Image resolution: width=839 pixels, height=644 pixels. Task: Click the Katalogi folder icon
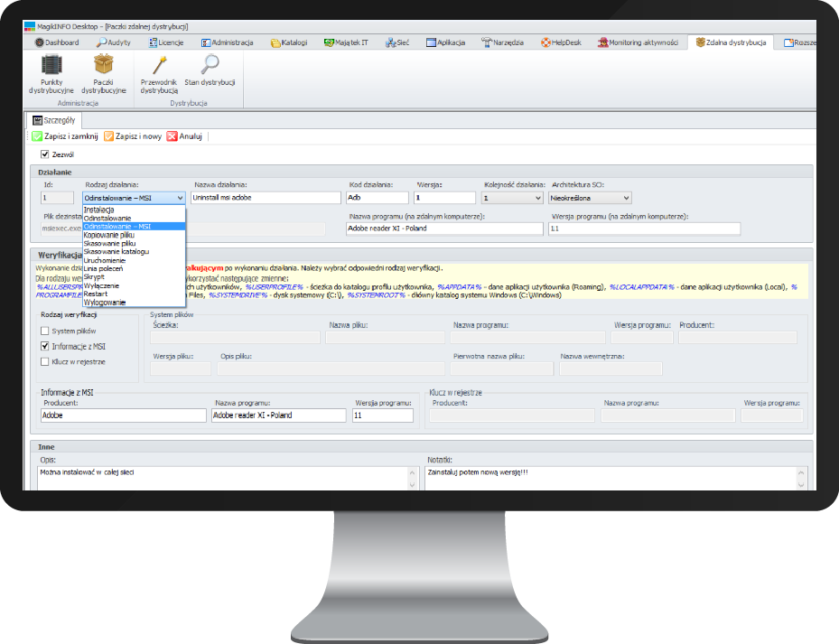click(275, 42)
